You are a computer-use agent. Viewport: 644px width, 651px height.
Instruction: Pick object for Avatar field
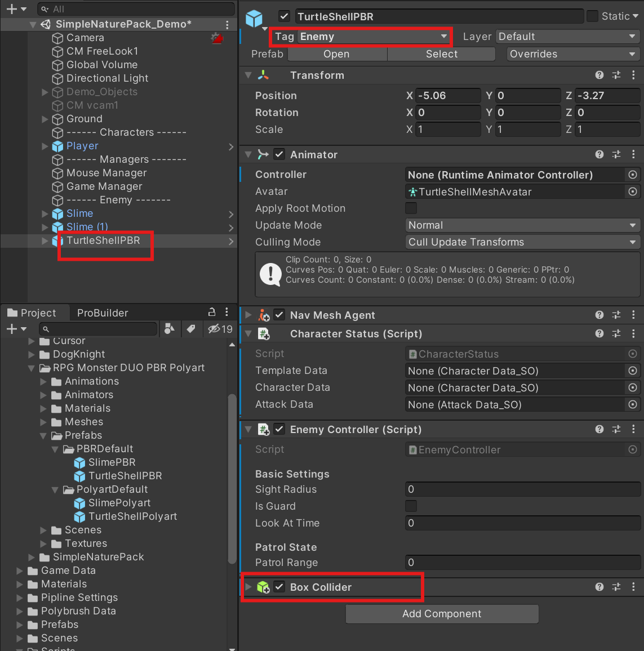(632, 191)
